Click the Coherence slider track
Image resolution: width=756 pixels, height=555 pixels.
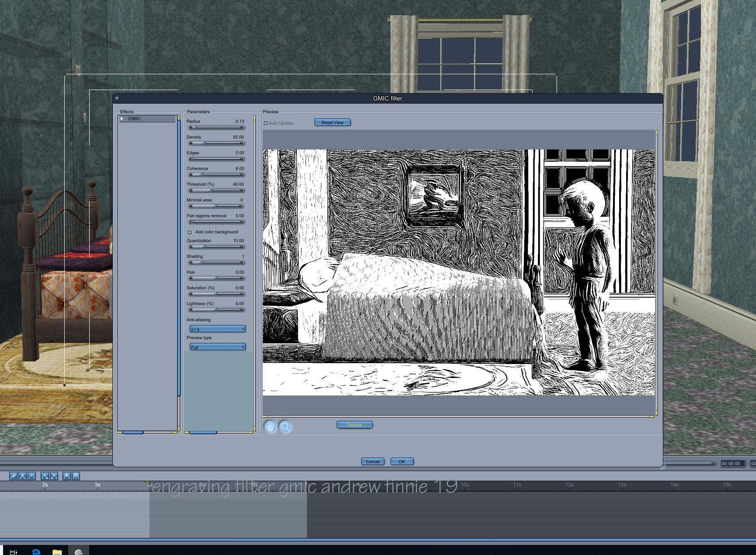click(216, 174)
